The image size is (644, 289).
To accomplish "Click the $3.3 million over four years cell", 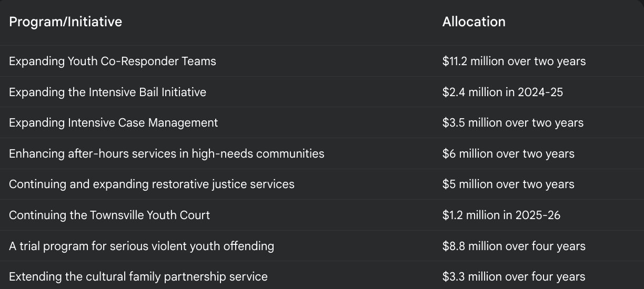I will [x=514, y=277].
